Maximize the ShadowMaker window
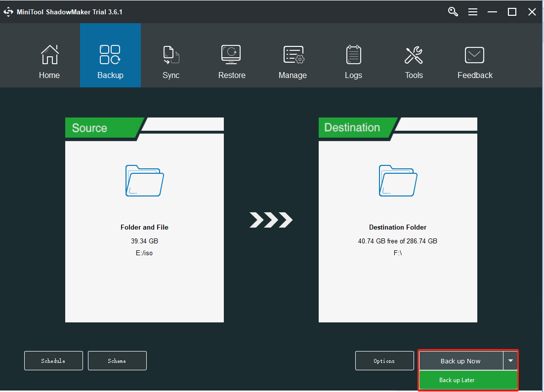This screenshot has width=544, height=392. click(512, 12)
